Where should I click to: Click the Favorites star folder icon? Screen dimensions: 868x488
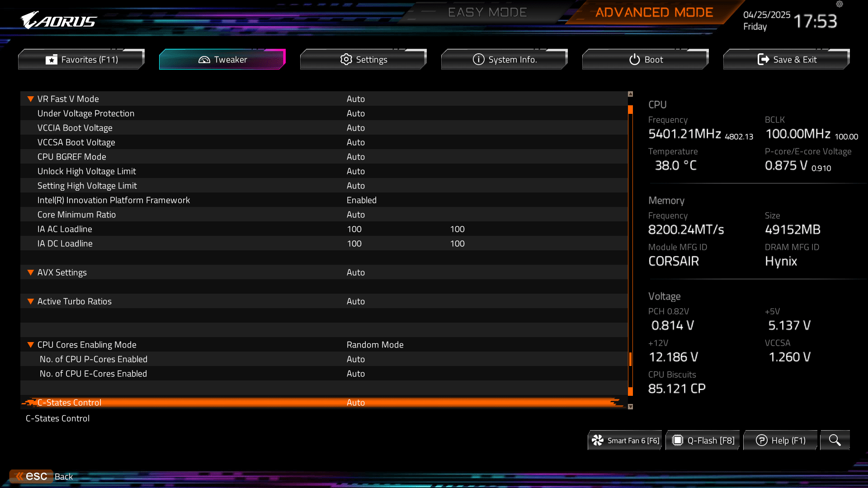click(52, 60)
